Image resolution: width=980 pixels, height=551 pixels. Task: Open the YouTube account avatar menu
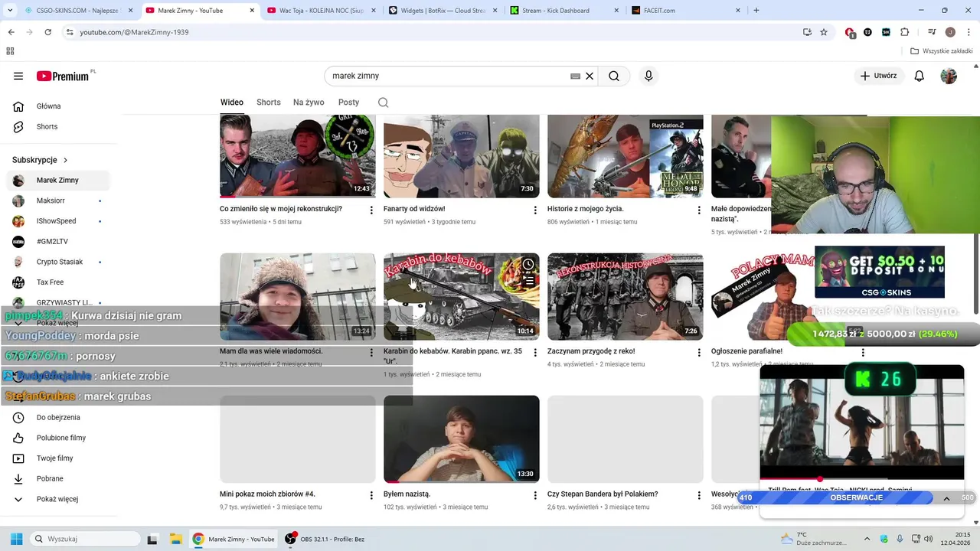pyautogui.click(x=949, y=76)
